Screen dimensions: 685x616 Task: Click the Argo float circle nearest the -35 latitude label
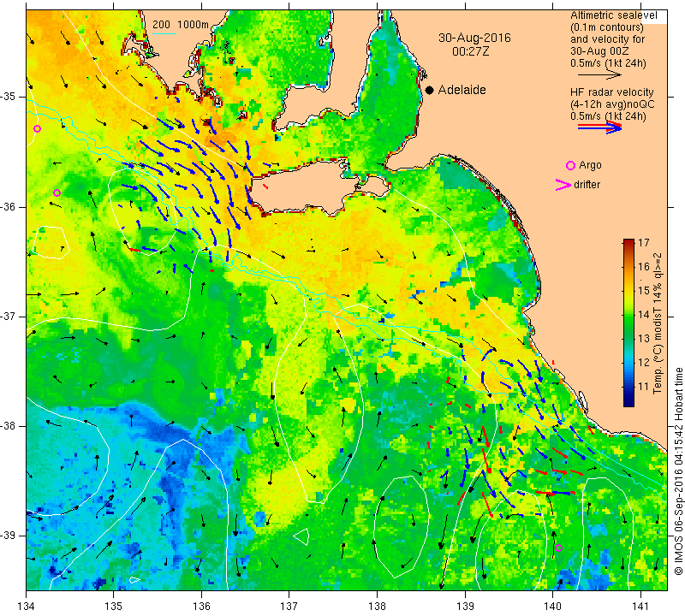[37, 129]
